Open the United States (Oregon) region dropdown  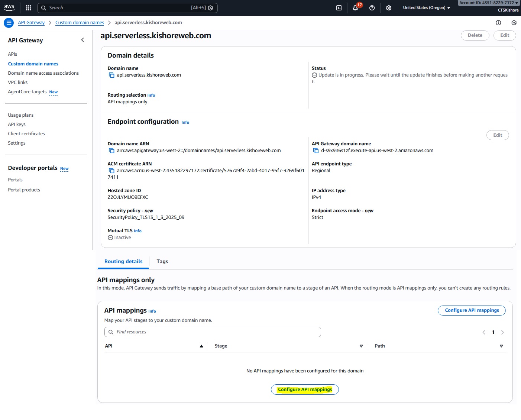pos(426,8)
